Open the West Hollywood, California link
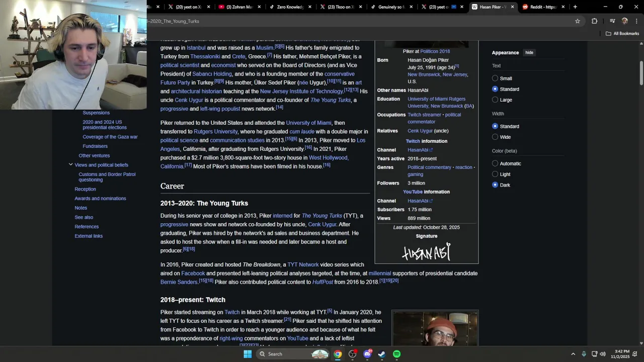The width and height of the screenshot is (644, 362). pos(254,162)
